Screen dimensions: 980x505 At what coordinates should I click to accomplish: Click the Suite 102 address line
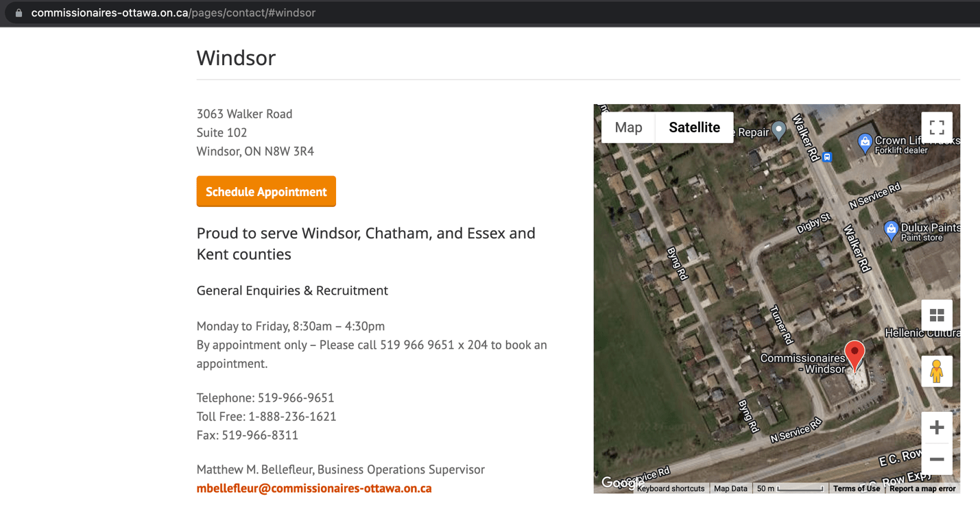coord(222,132)
